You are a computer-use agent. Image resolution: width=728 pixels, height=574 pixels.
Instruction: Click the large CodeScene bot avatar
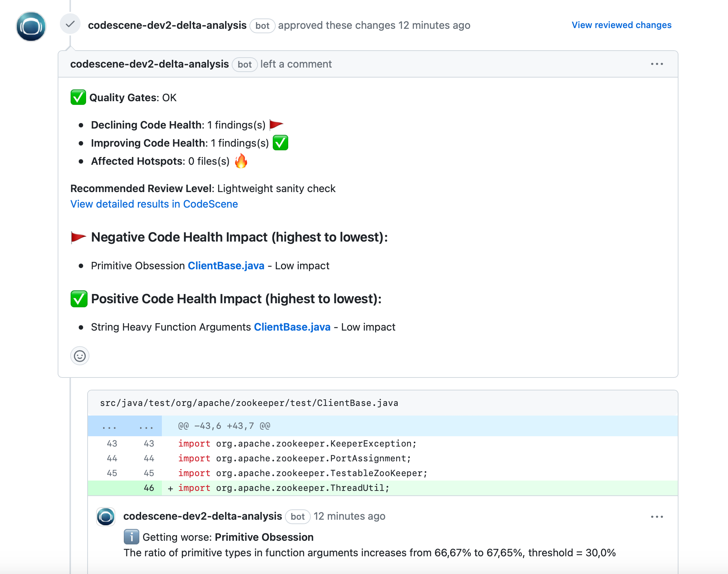[x=31, y=27]
